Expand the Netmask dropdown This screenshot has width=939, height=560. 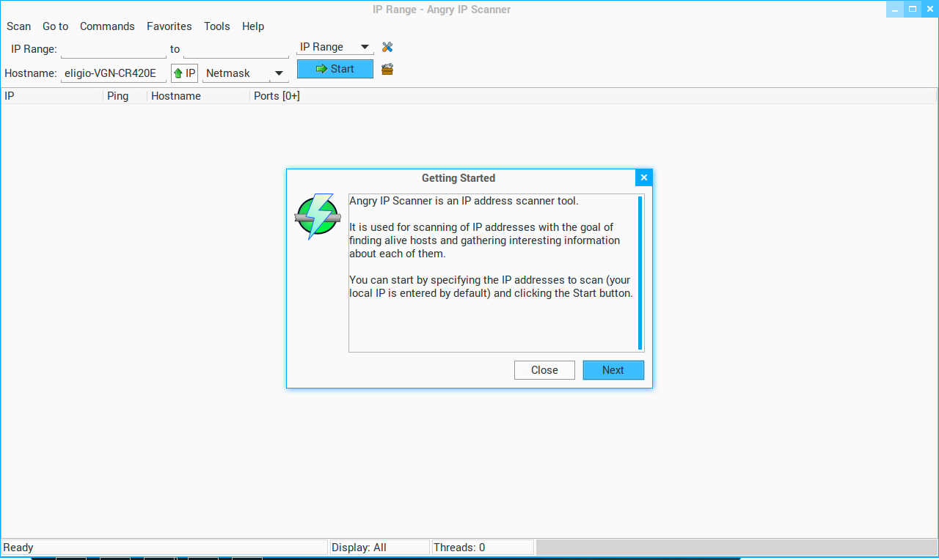(x=244, y=73)
